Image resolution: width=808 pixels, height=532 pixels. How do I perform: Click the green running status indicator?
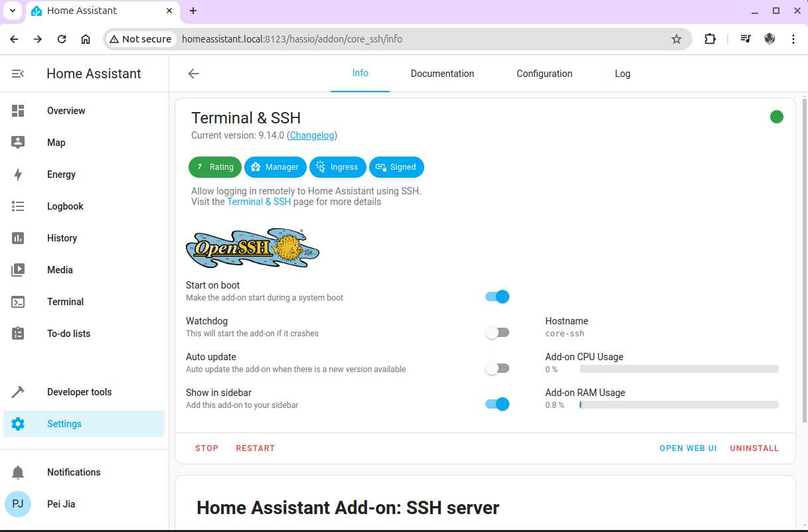click(777, 117)
